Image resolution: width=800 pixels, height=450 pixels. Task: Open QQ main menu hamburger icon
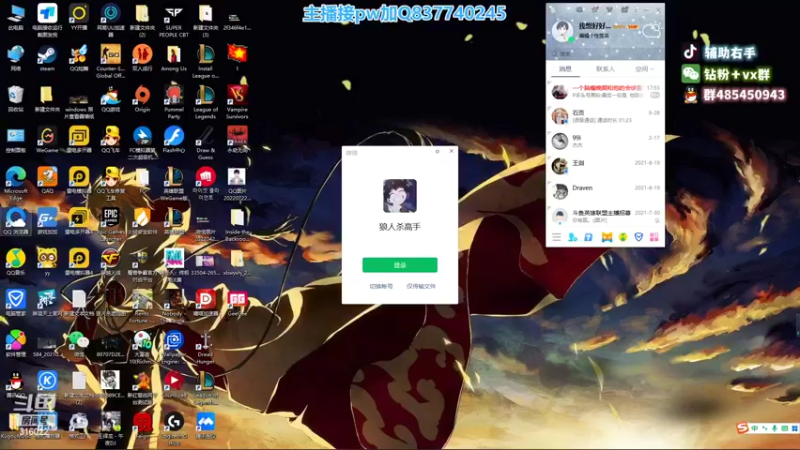557,237
